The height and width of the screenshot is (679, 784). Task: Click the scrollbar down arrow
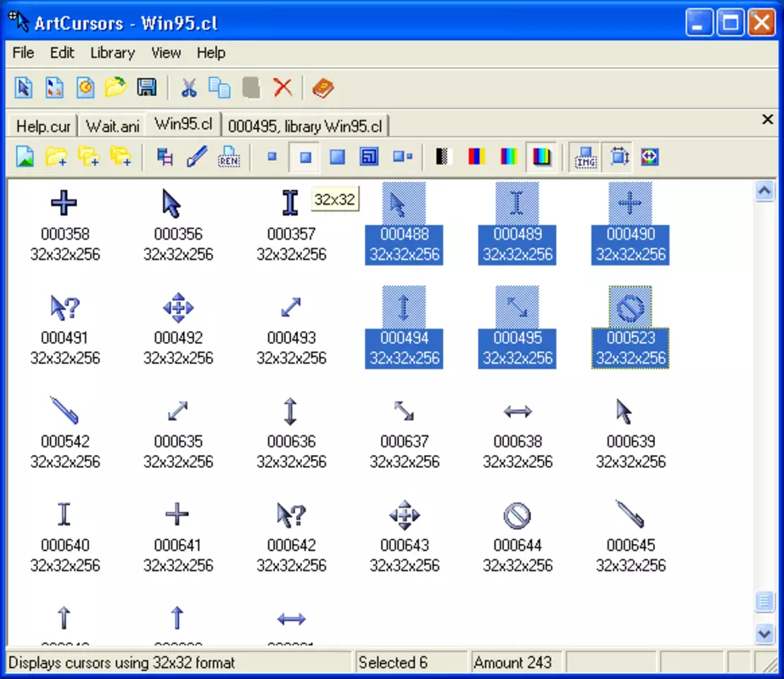pos(764,634)
